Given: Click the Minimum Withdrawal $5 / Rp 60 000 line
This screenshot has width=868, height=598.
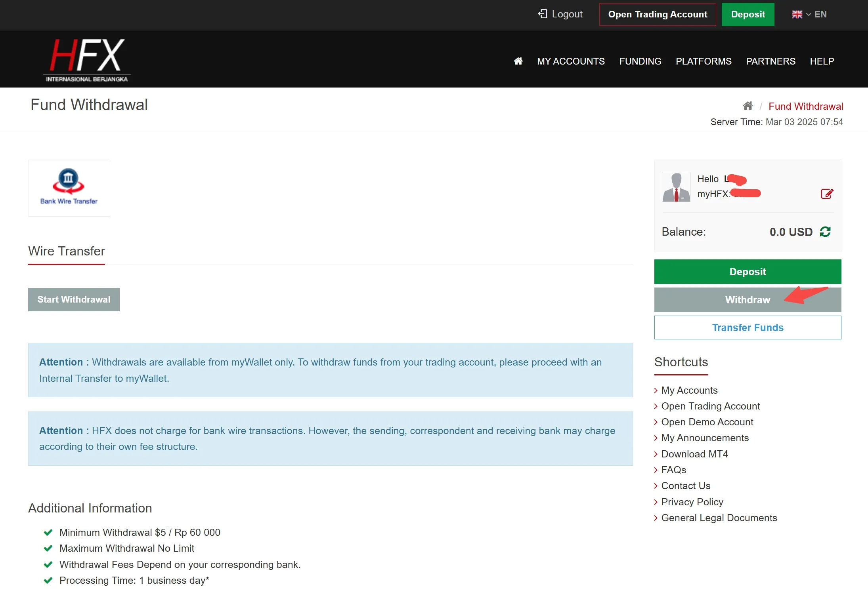Looking at the screenshot, I should [140, 533].
